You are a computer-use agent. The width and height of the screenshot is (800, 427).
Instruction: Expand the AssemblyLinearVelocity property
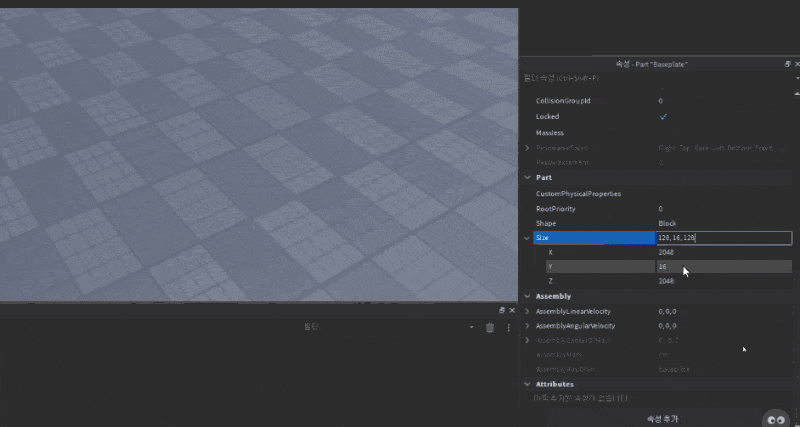coord(527,312)
